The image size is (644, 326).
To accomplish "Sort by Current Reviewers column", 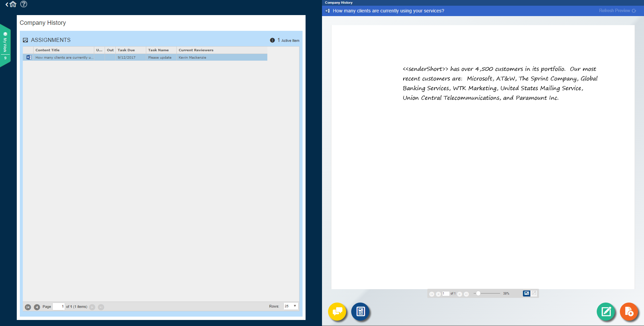I will [222, 50].
